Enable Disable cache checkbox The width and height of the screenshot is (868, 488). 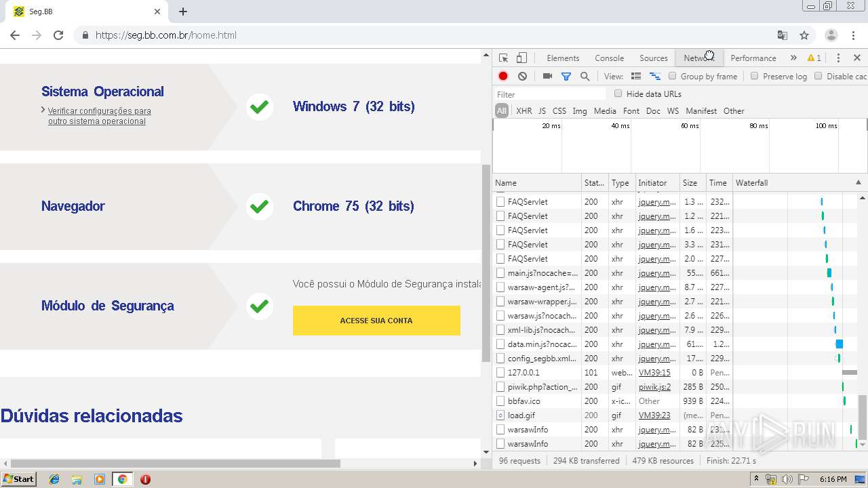(818, 77)
